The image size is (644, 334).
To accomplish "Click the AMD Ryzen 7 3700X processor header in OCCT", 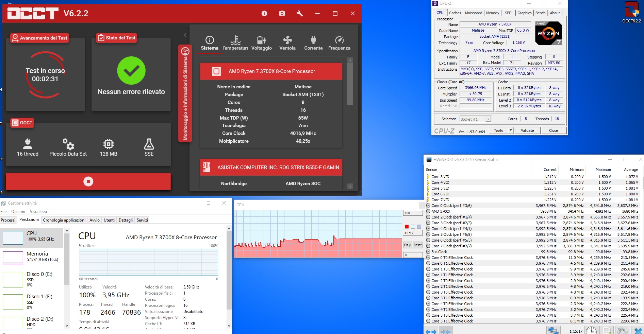I will pos(271,71).
